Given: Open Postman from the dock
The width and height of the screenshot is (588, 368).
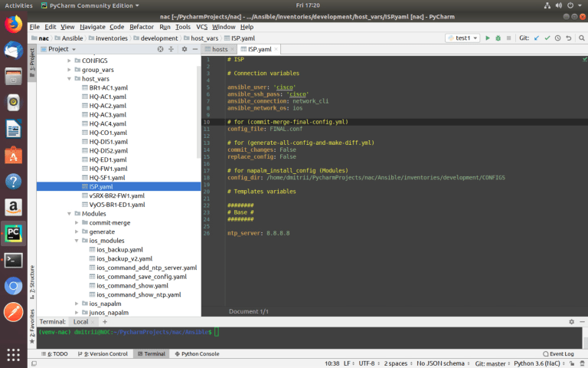Looking at the screenshot, I should [14, 313].
